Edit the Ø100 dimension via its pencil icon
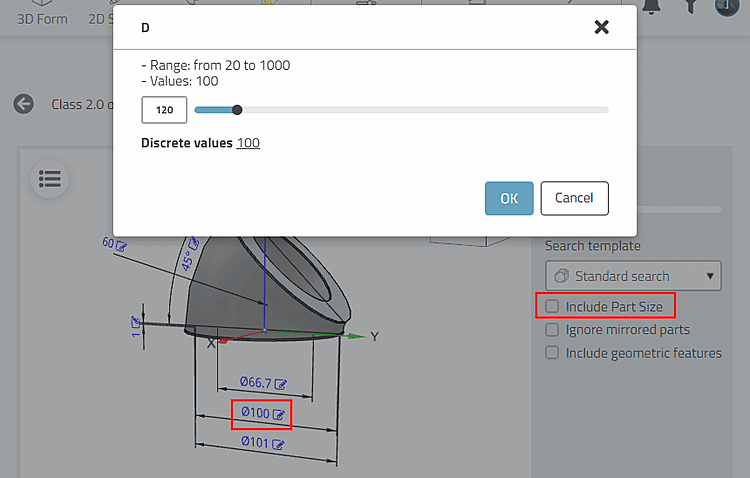Screen dimensions: 750x478 (x=279, y=414)
